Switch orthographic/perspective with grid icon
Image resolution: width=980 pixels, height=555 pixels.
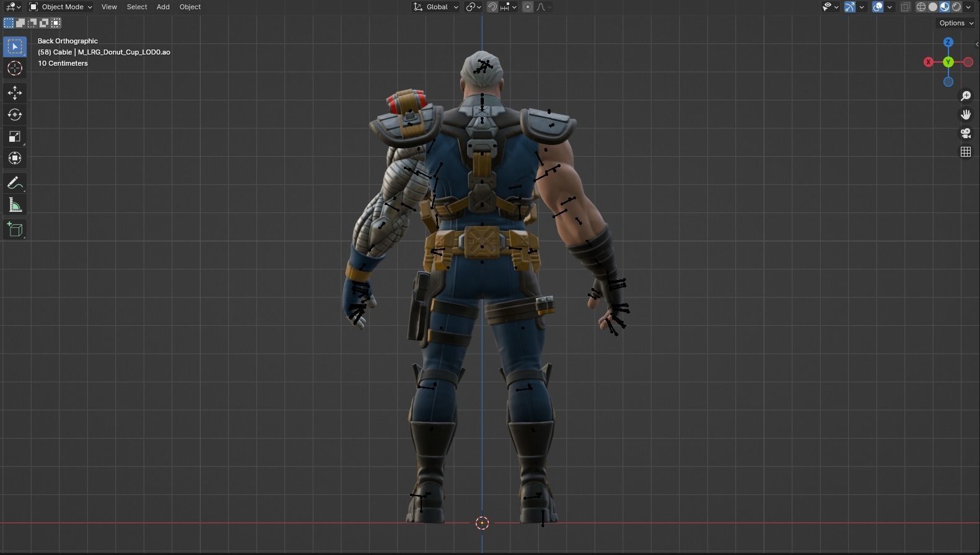(x=966, y=152)
